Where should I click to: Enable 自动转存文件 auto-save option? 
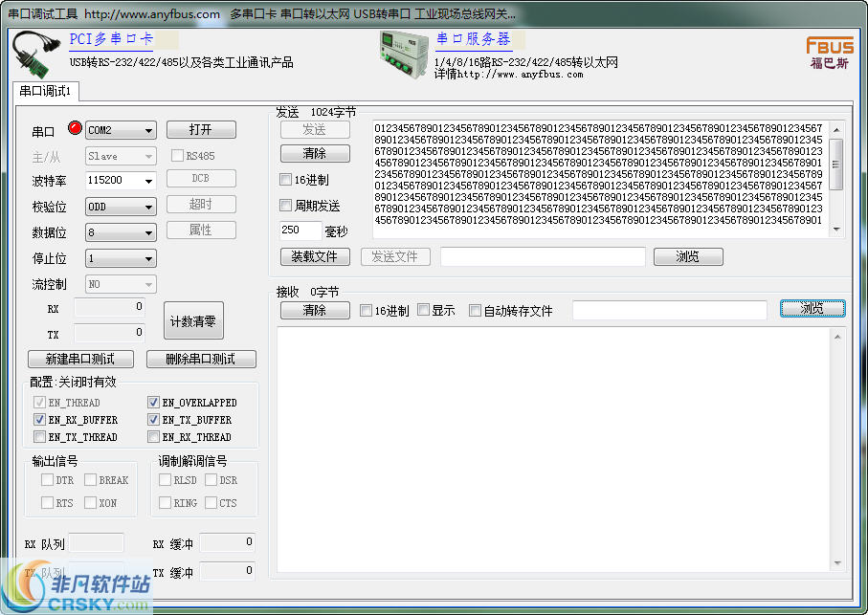pos(474,308)
